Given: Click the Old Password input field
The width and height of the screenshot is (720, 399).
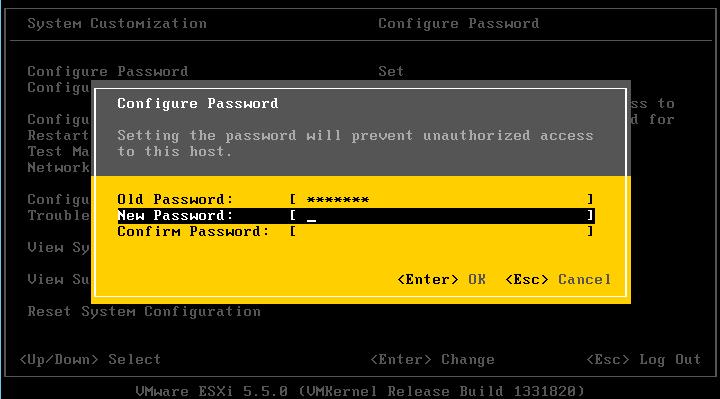Looking at the screenshot, I should (441, 199).
